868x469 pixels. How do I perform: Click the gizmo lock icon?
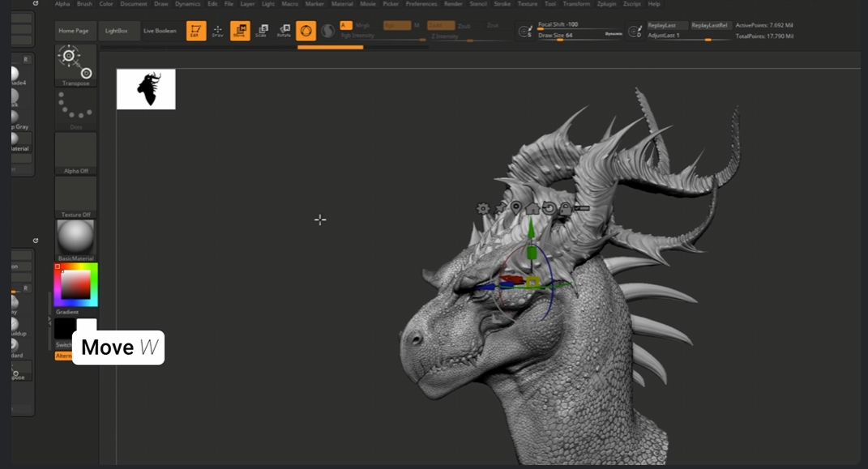(x=565, y=208)
